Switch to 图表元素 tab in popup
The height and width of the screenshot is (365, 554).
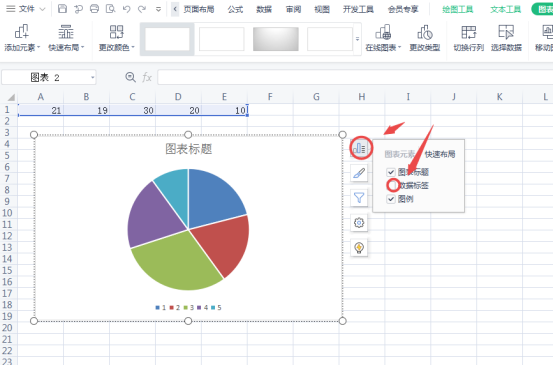[x=400, y=154]
